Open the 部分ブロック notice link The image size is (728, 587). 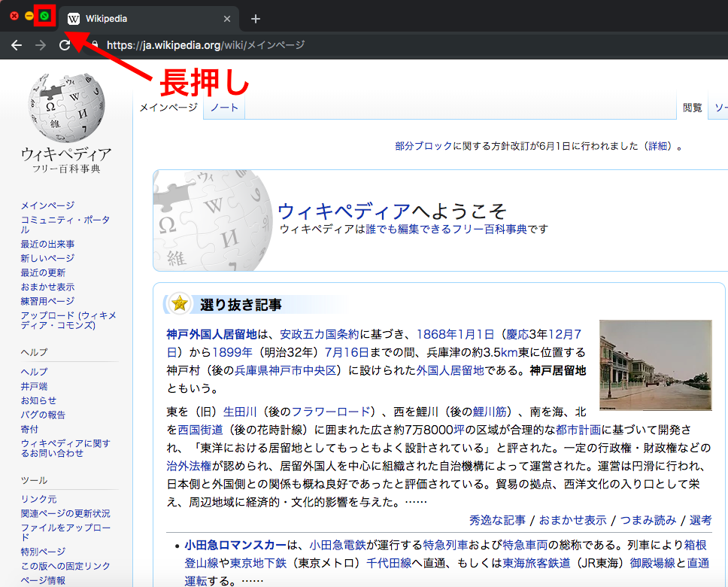point(423,147)
